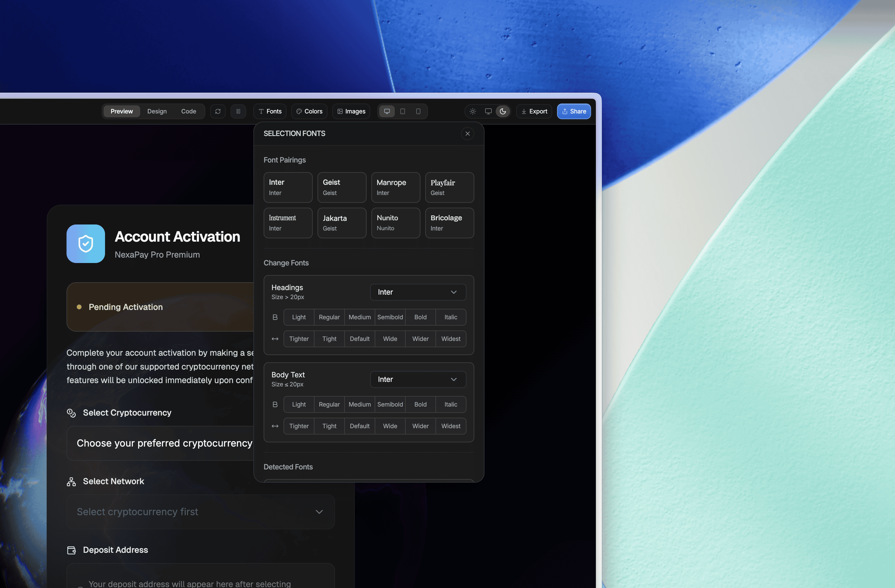Screen dimensions: 895x588
Task: Select system theme monitor icon
Action: (x=488, y=111)
